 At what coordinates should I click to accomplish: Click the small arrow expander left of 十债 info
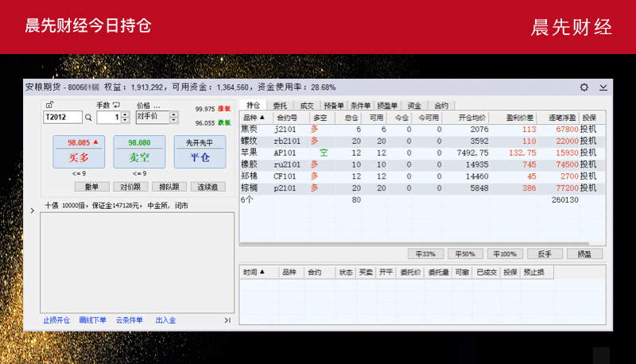click(32, 211)
